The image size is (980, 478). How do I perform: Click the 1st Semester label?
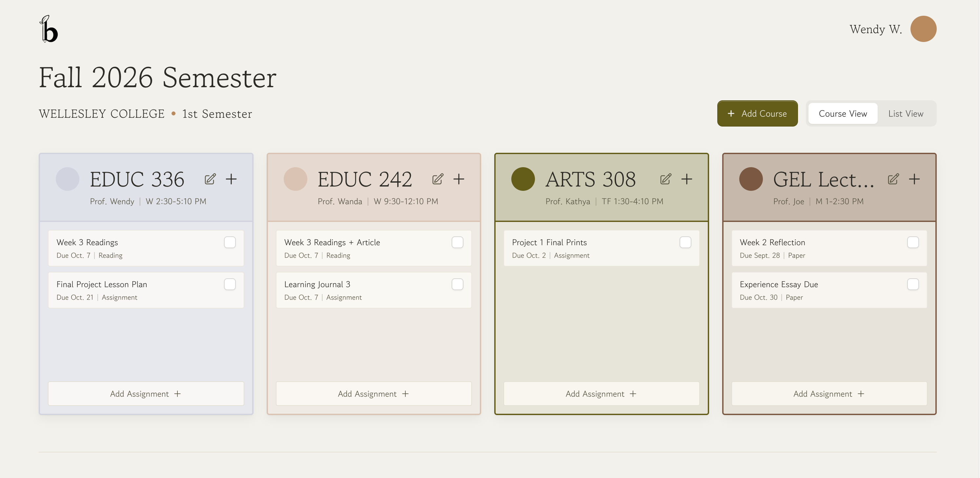(x=217, y=114)
